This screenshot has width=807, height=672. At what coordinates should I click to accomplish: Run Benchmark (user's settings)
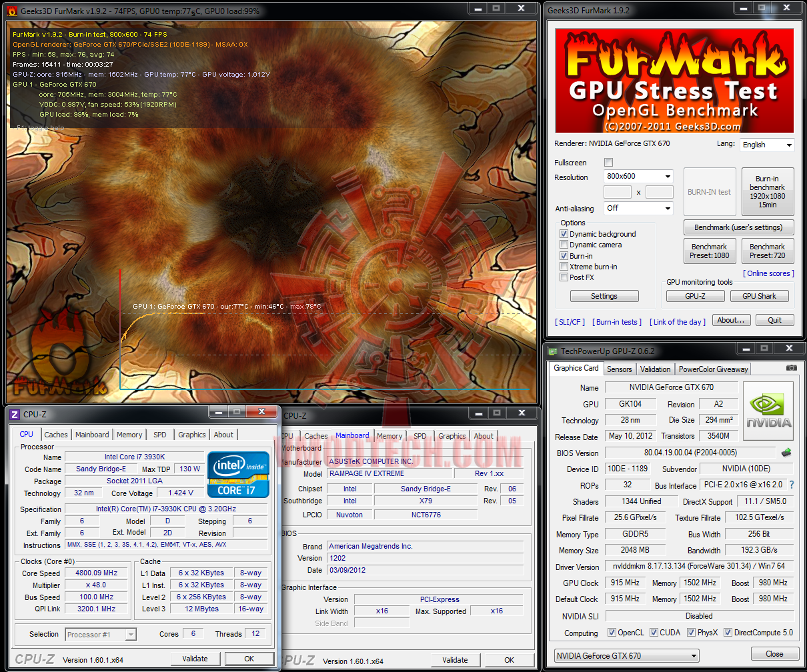(x=738, y=227)
